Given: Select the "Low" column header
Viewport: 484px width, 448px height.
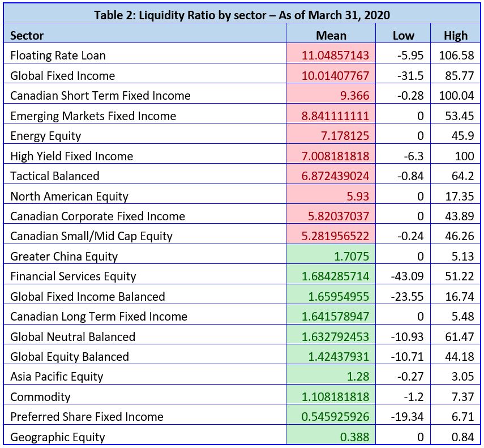Looking at the screenshot, I should coord(403,35).
